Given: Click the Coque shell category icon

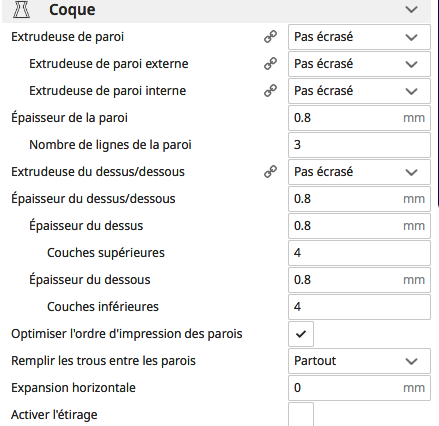Looking at the screenshot, I should pos(21,10).
